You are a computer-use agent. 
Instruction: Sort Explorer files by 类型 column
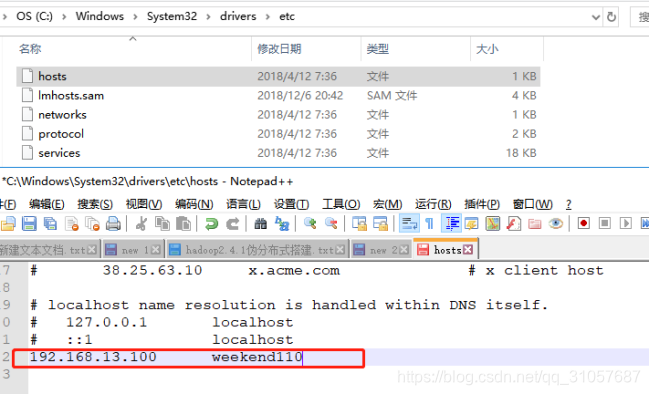(415, 49)
